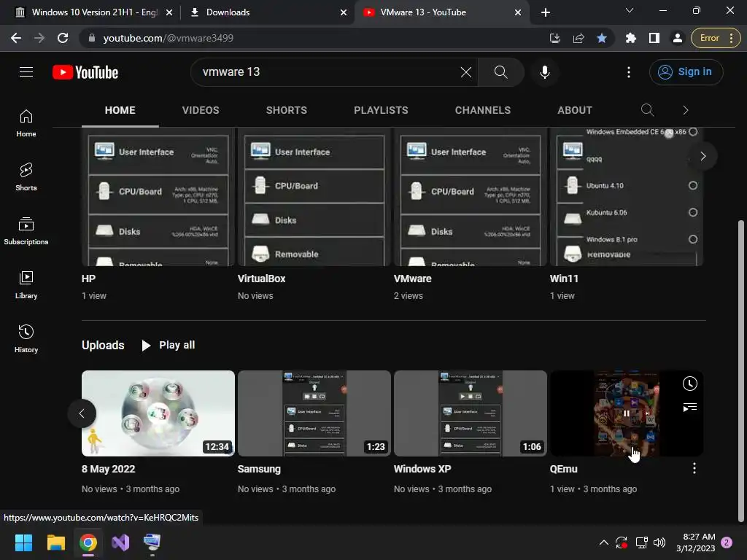Open YouTube settings three-dot menu
747x560 pixels.
(629, 72)
